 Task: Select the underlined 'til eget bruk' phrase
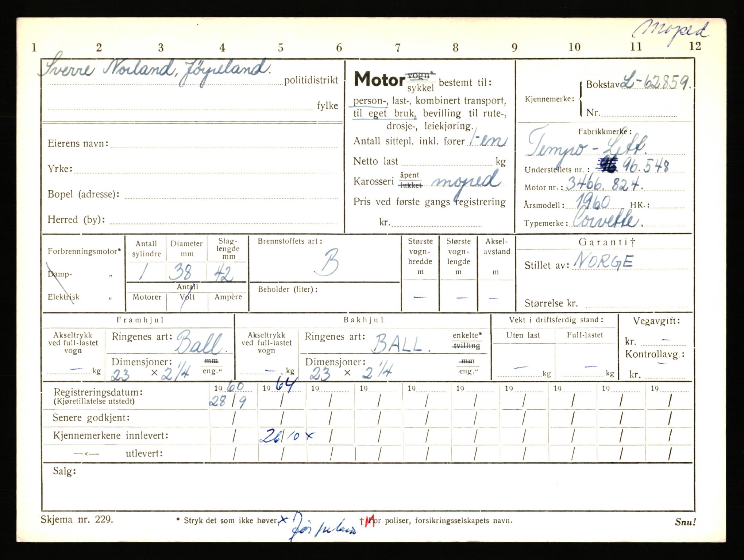point(384,114)
